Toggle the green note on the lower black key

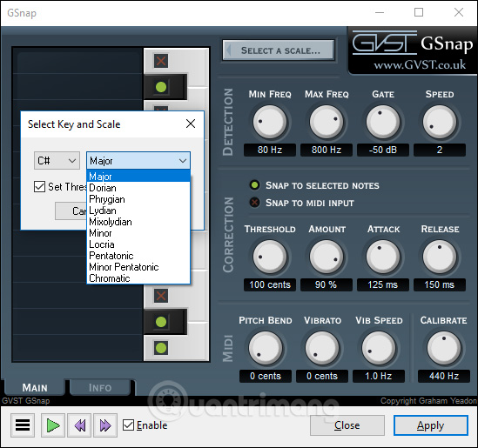pyautogui.click(x=161, y=322)
